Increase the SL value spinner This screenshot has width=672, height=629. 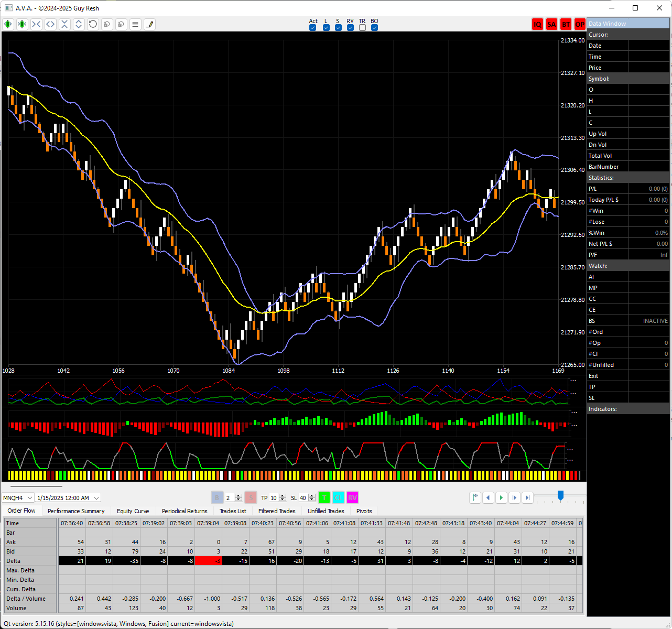pos(312,496)
